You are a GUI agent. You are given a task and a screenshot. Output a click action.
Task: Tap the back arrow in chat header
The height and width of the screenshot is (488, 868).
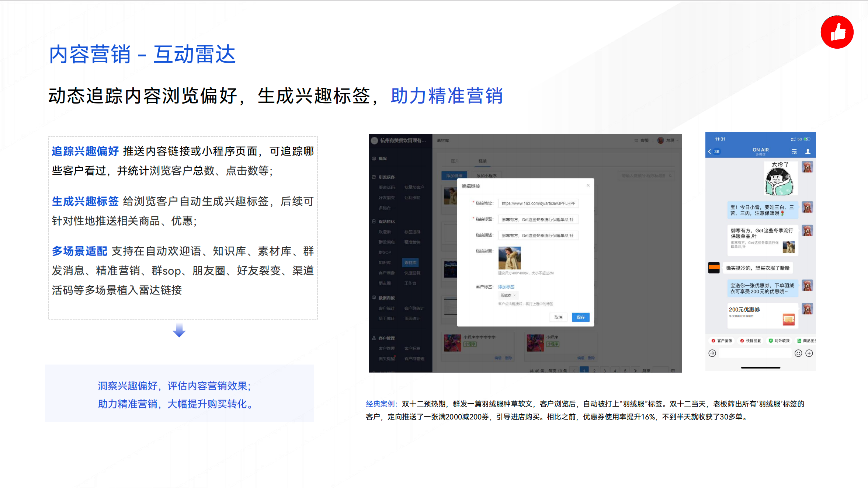(709, 151)
